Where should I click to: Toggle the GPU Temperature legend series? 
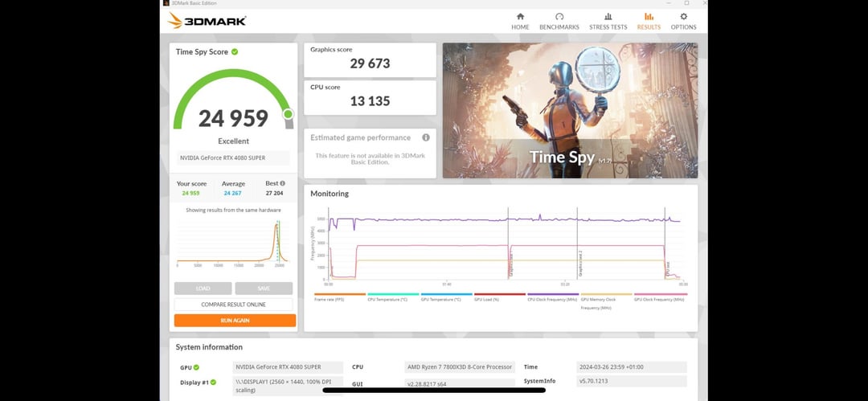(x=446, y=297)
